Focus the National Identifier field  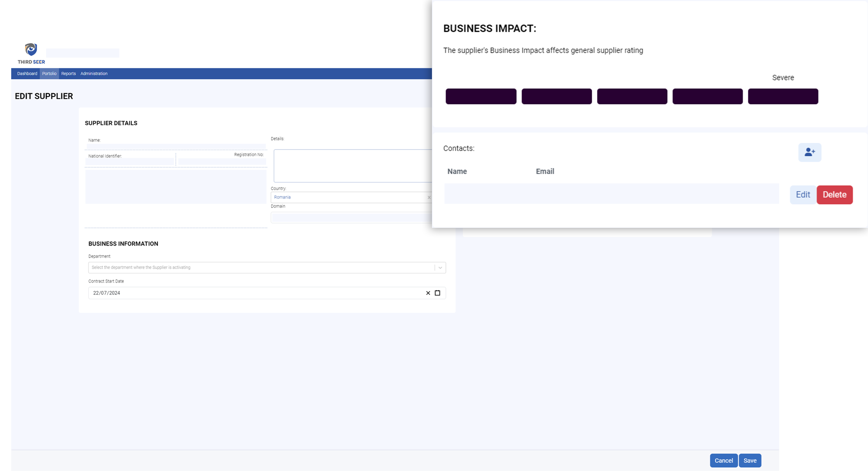click(x=130, y=162)
